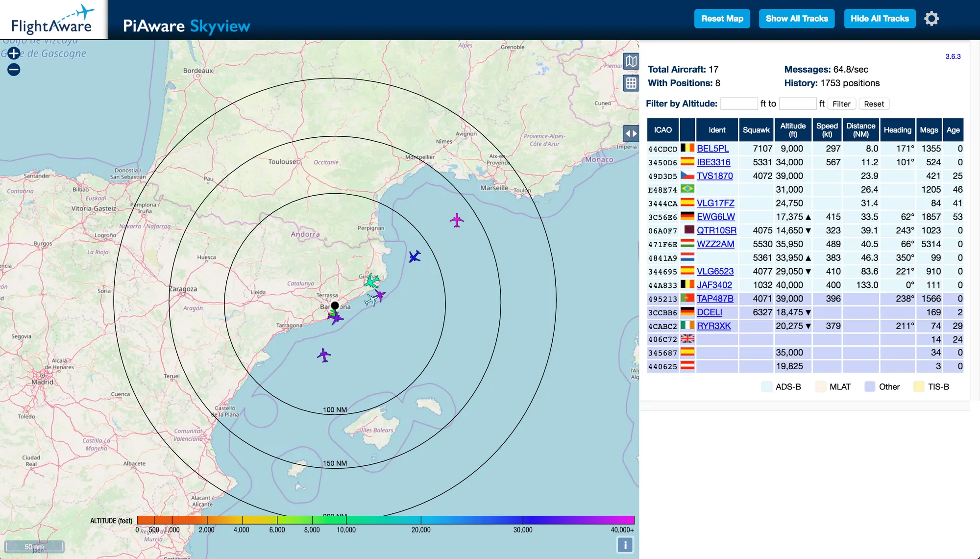The height and width of the screenshot is (559, 980).
Task: Select the purple aircraft just below Barcelona
Action: click(336, 318)
